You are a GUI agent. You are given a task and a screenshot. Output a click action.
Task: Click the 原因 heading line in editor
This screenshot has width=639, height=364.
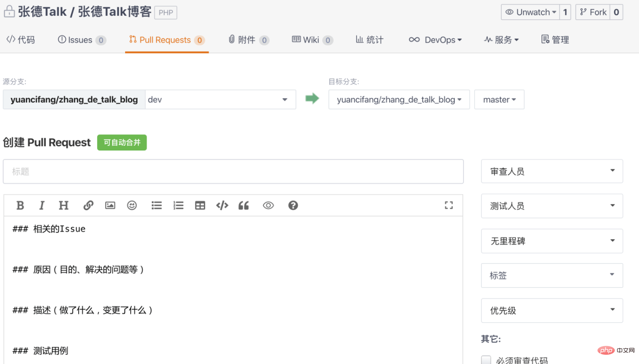pos(78,270)
